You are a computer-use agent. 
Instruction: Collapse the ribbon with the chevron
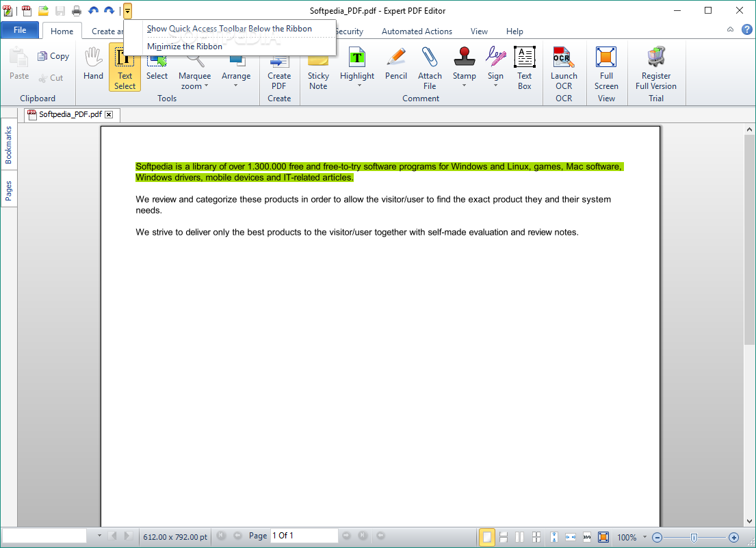pos(731,29)
